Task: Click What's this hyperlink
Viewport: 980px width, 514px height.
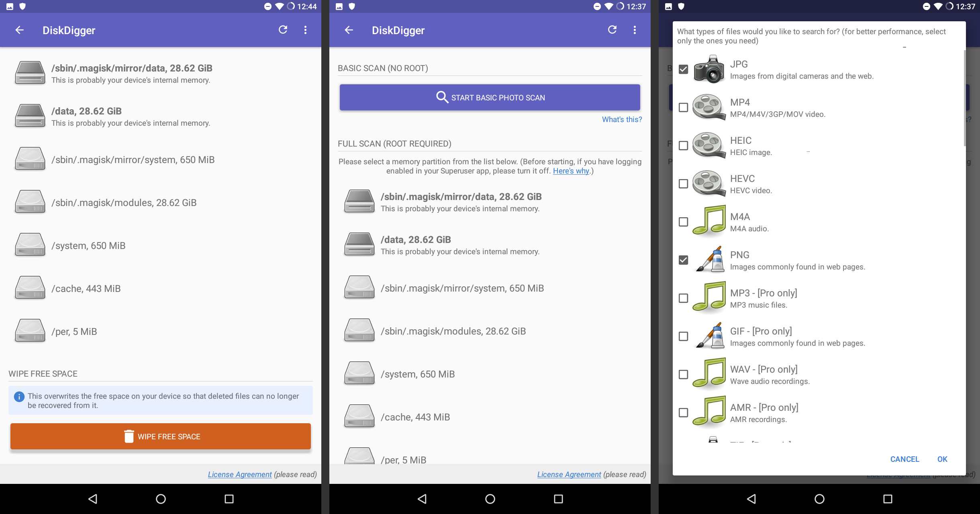Action: [x=621, y=118]
